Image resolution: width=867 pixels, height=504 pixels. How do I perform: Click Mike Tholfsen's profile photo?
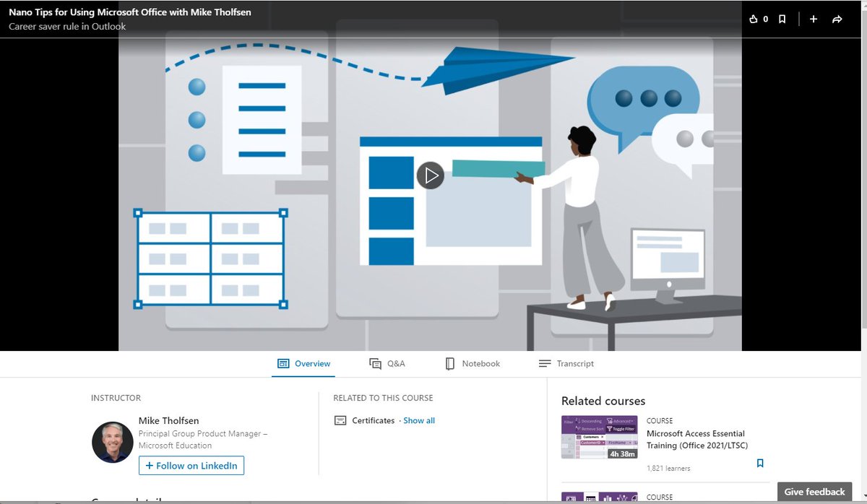coord(113,440)
